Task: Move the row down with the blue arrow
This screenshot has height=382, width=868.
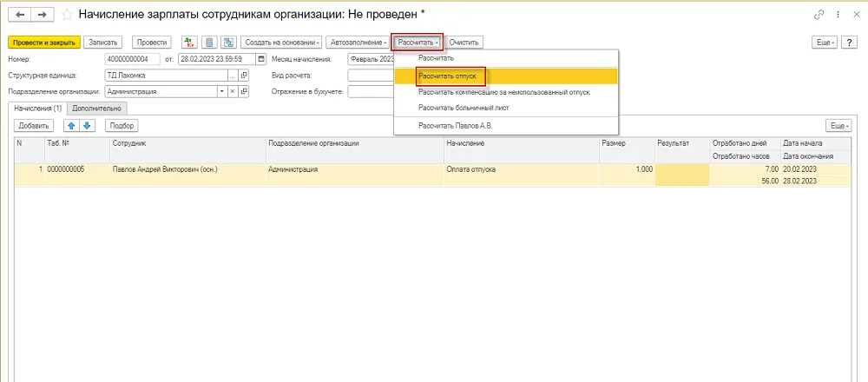Action: tap(86, 126)
